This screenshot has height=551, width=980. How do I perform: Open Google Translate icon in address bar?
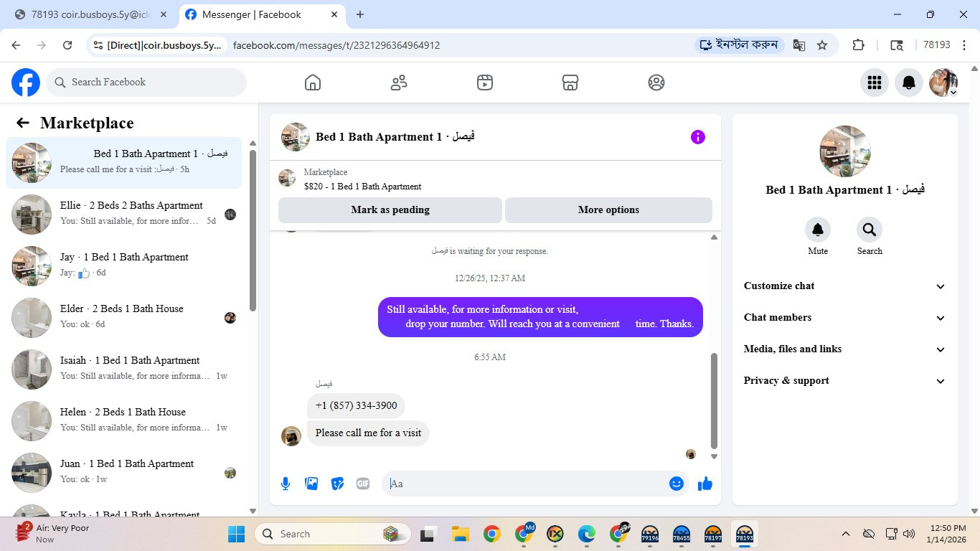798,45
